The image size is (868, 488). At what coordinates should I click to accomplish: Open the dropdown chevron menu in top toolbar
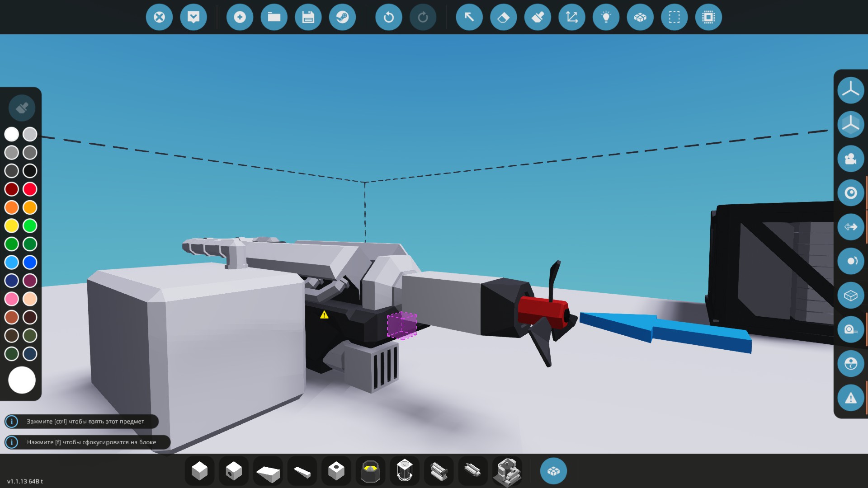193,17
